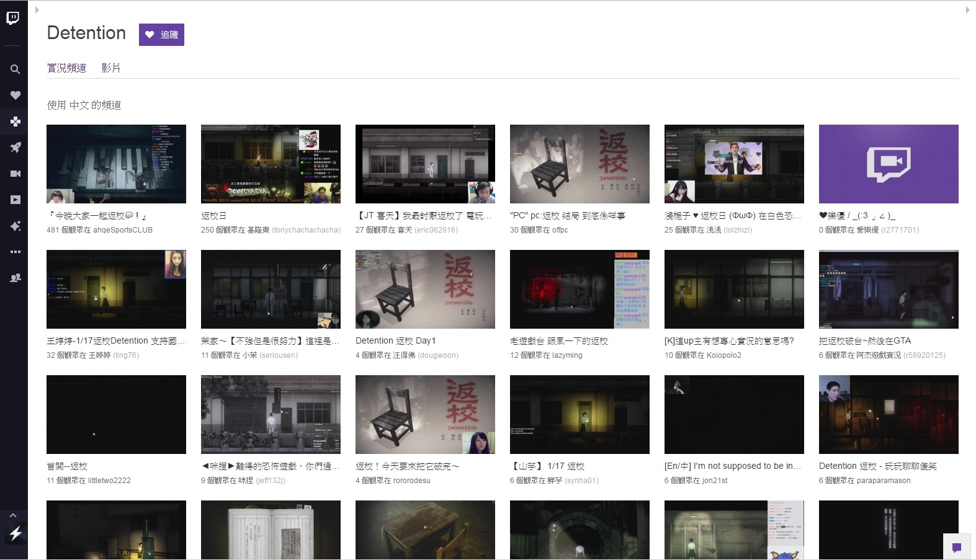
Task: Open the offpc stream thumbnail with red 返校 text
Action: click(580, 164)
